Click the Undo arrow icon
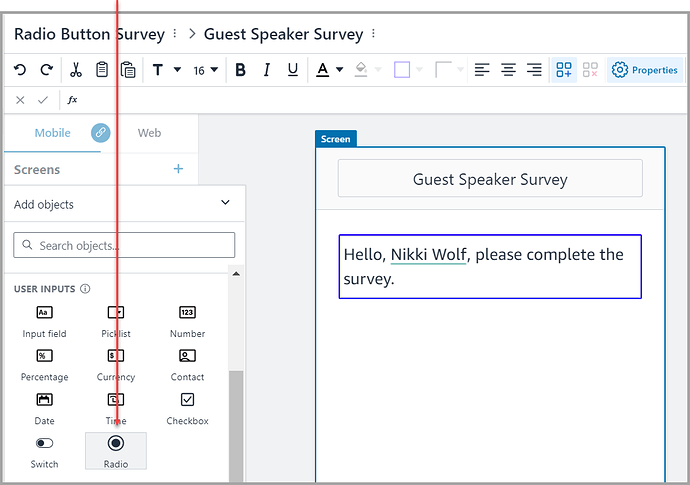This screenshot has width=690, height=485. (20, 70)
